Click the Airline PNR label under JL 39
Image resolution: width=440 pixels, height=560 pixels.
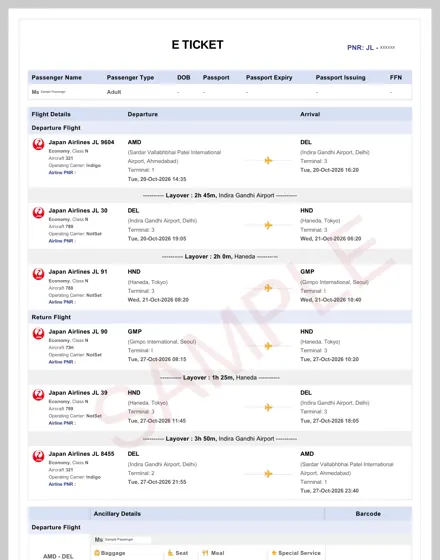pos(62,423)
